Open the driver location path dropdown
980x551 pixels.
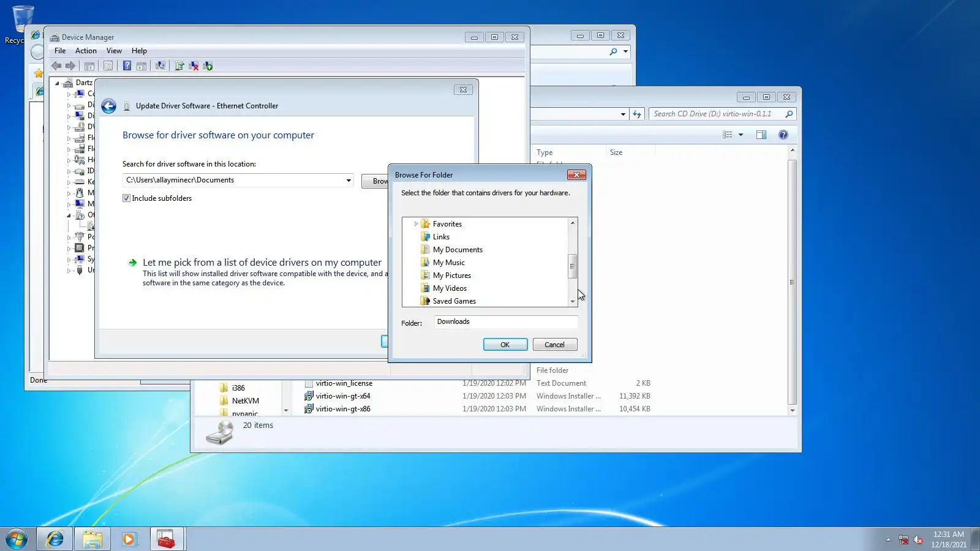pyautogui.click(x=349, y=181)
